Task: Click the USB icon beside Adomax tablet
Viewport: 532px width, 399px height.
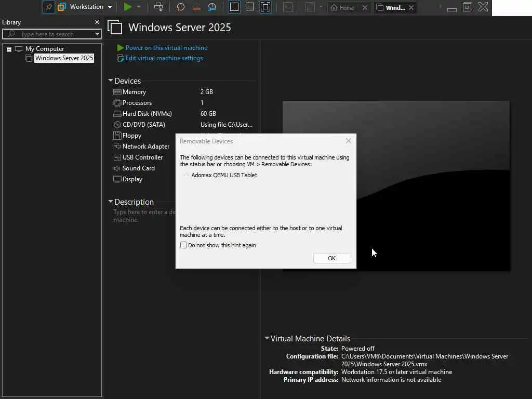Action: click(186, 175)
